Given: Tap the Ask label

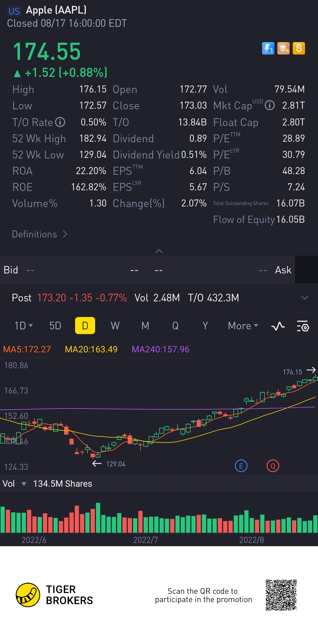Looking at the screenshot, I should pos(283,270).
